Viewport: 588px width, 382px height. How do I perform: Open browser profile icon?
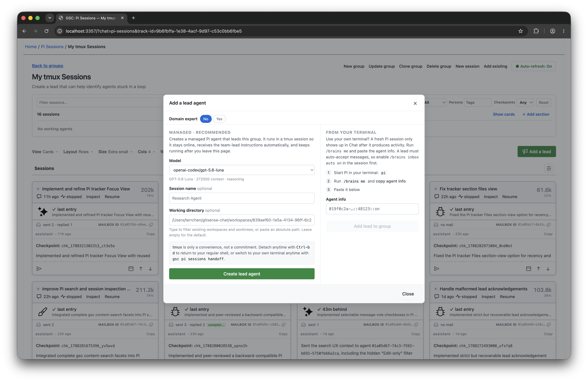click(x=552, y=31)
